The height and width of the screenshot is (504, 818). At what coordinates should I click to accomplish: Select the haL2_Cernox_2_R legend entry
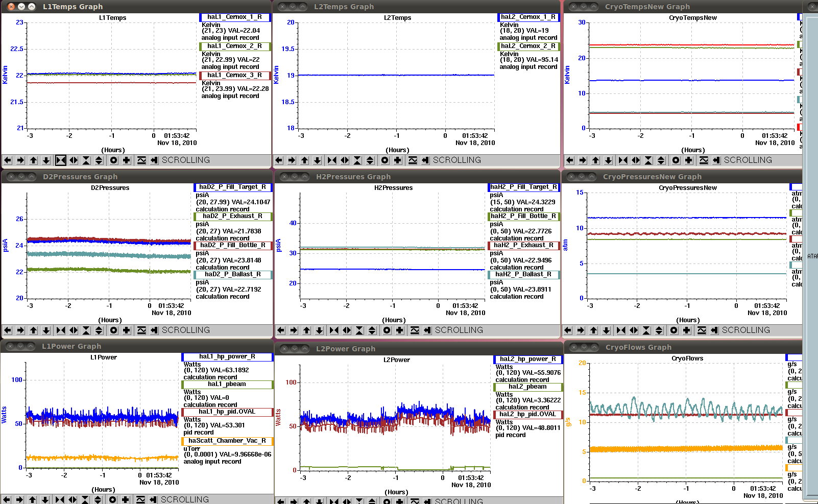pos(528,46)
